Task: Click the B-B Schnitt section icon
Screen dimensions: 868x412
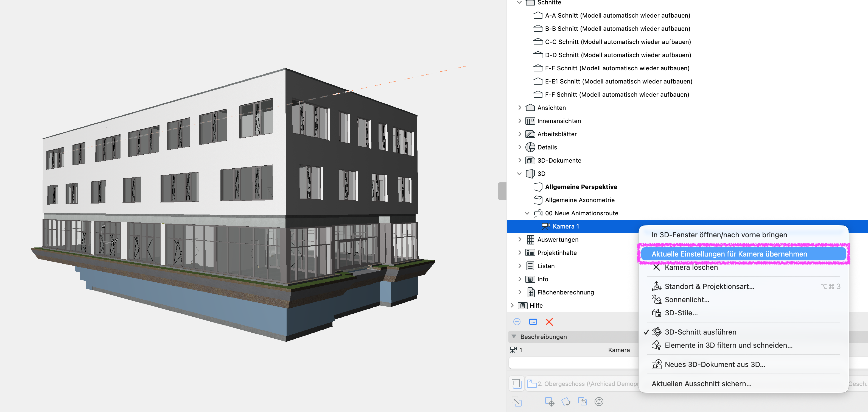Action: click(x=538, y=29)
